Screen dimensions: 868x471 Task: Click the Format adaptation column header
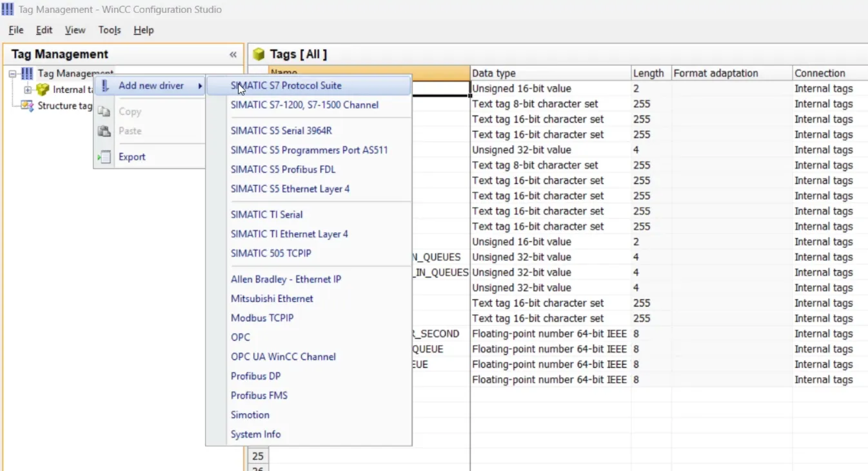pyautogui.click(x=732, y=73)
